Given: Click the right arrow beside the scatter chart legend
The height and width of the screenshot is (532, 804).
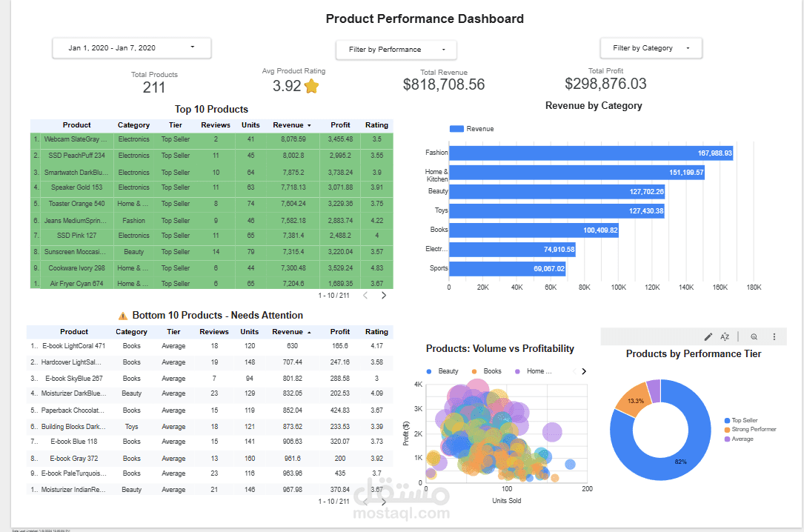Looking at the screenshot, I should 585,370.
